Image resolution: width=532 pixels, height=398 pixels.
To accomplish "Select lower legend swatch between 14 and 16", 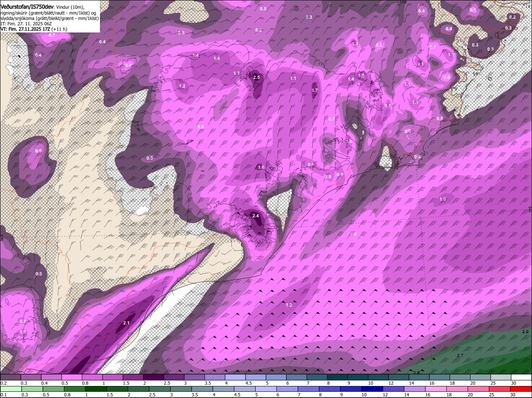I will tap(416, 389).
